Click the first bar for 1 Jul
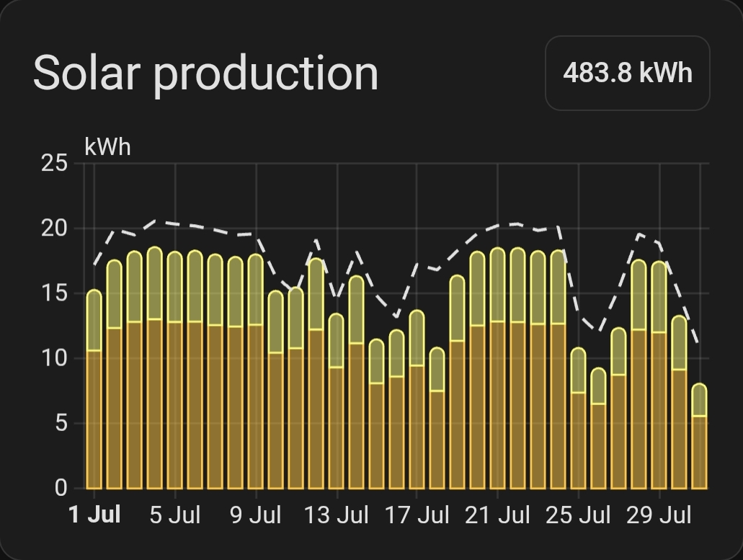 94,389
